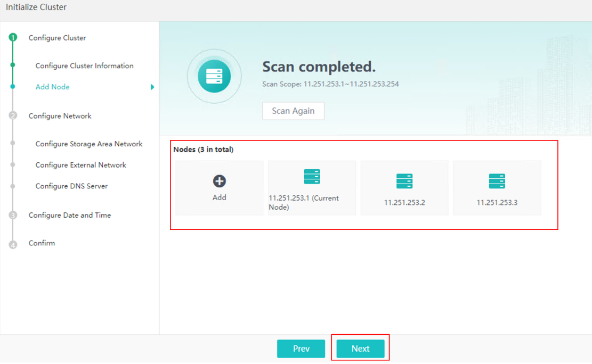Open the Configure Cluster step
The image size is (592, 364).
[58, 38]
